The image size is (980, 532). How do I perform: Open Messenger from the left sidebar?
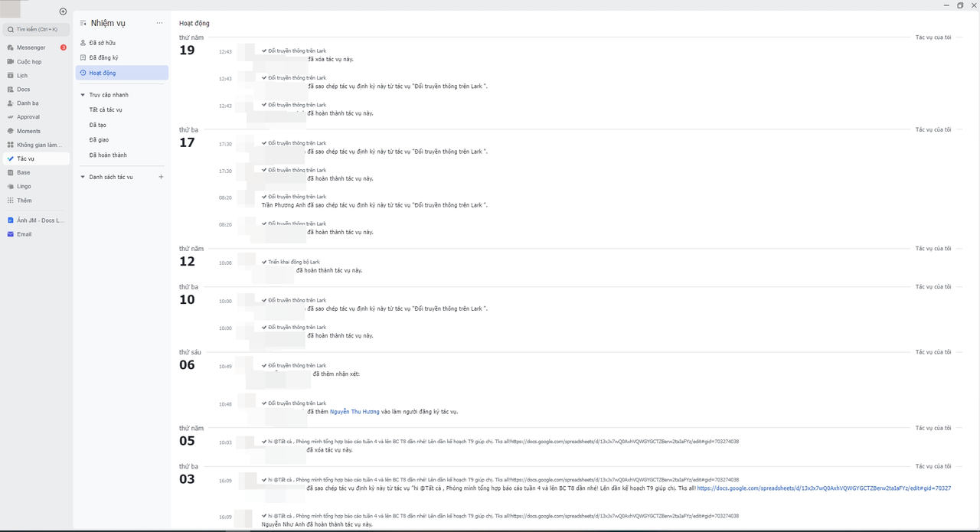pos(31,47)
